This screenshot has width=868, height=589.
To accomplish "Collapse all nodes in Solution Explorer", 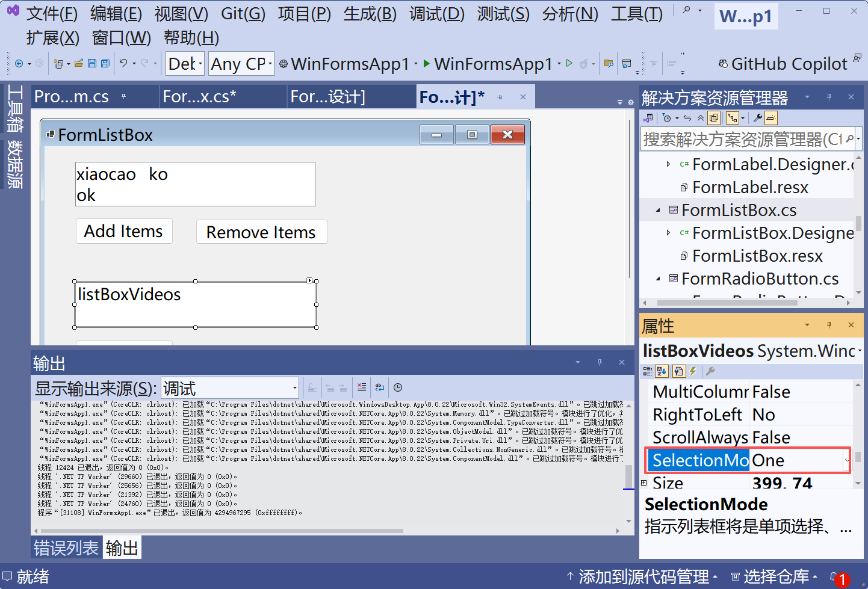I will [701, 118].
